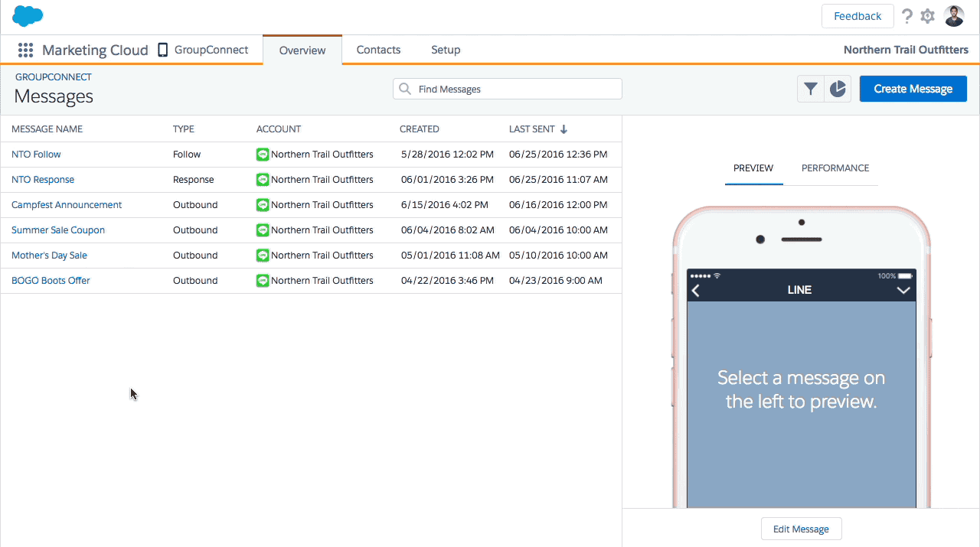Viewport: 980px width, 547px height.
Task: Open the BOGO Boots Offer message
Action: (x=51, y=281)
